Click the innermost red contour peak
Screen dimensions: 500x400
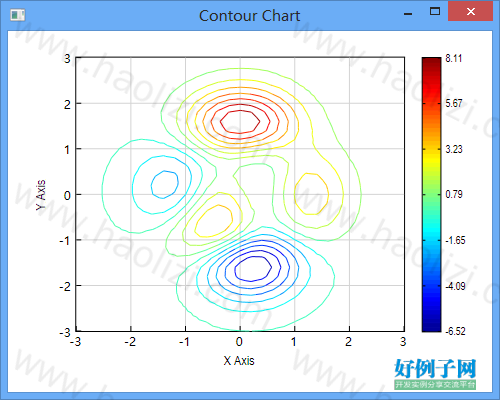pos(240,122)
